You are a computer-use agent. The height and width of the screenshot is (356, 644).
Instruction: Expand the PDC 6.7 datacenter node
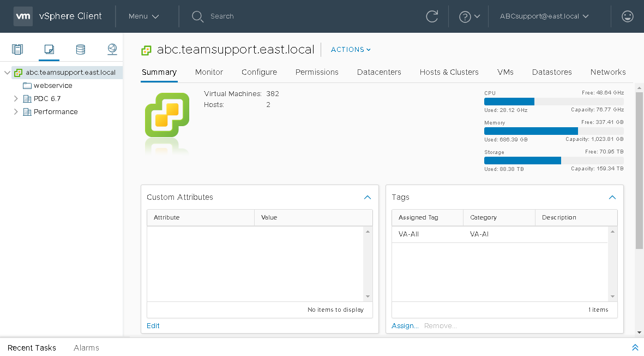click(x=16, y=98)
